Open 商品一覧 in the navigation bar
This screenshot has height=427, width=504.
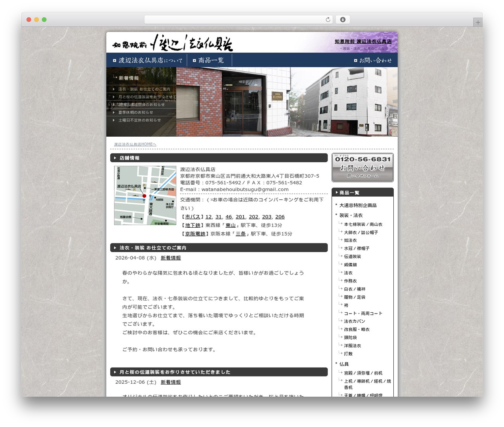pos(208,60)
